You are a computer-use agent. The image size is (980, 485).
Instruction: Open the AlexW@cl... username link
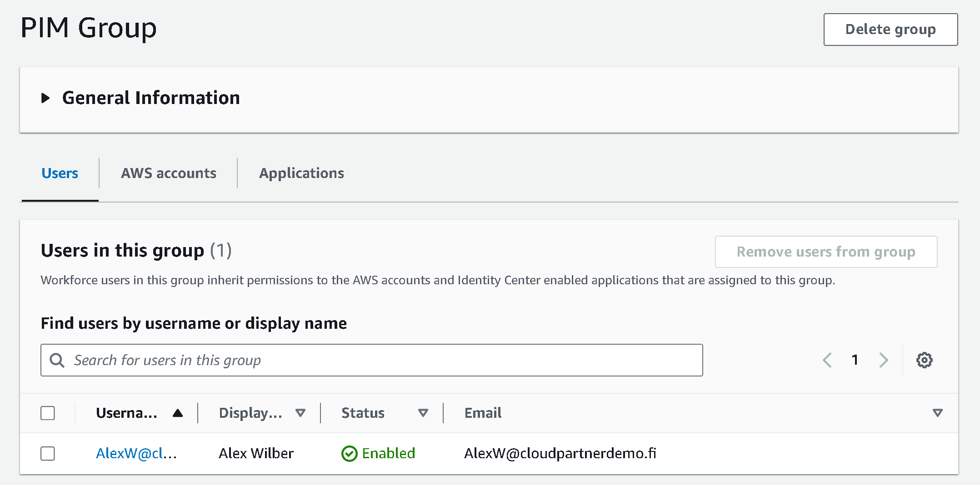point(136,453)
